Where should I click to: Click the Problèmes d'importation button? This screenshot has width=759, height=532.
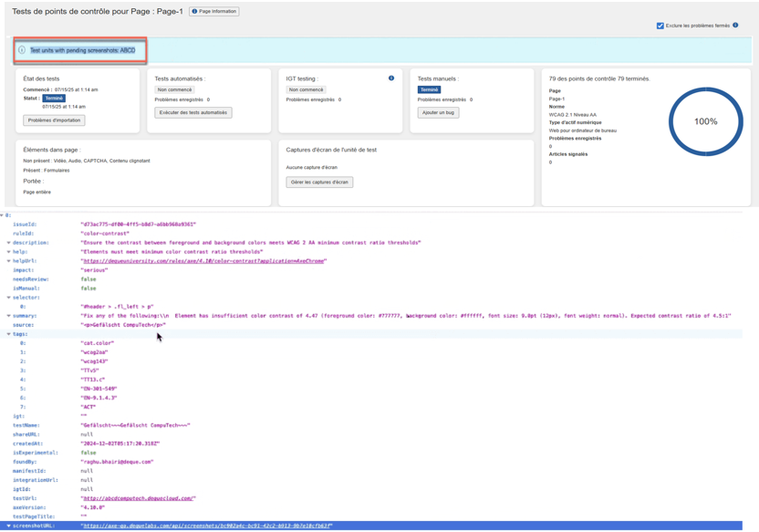click(x=54, y=120)
